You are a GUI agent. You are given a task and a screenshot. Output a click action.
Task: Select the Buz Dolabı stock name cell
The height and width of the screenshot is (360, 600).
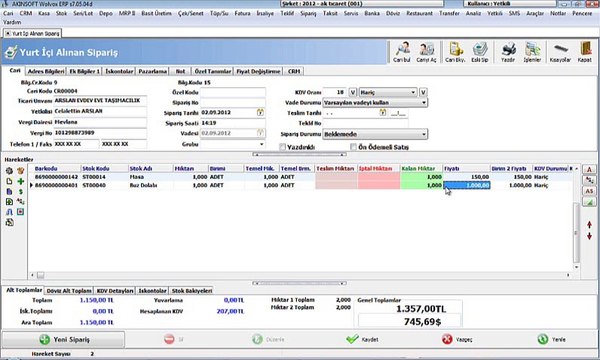click(151, 185)
